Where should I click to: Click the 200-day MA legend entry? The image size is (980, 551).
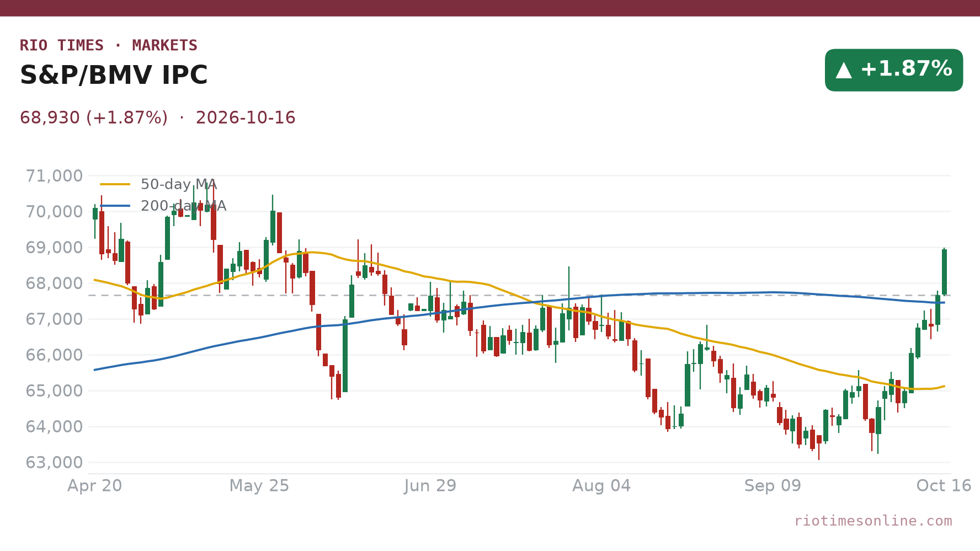point(163,206)
